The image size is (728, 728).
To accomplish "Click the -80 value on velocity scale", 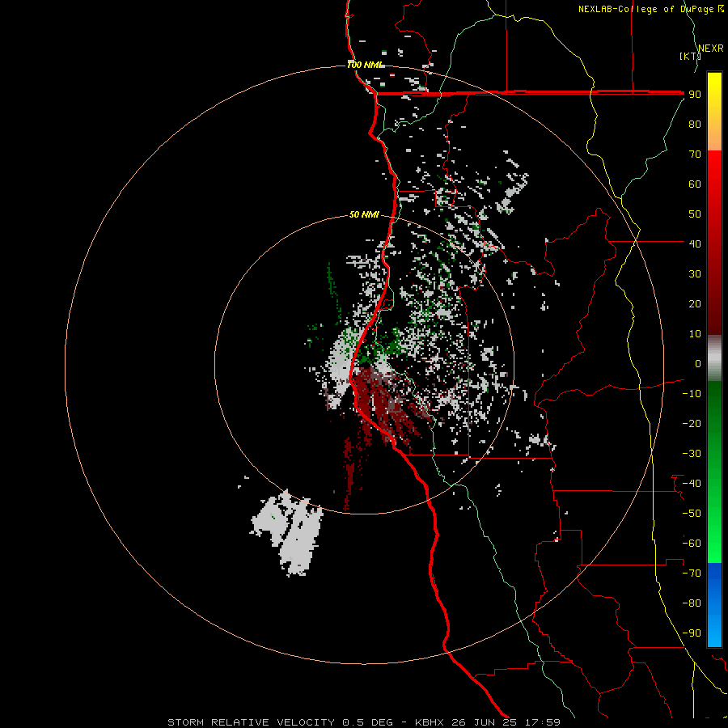I will (x=692, y=603).
